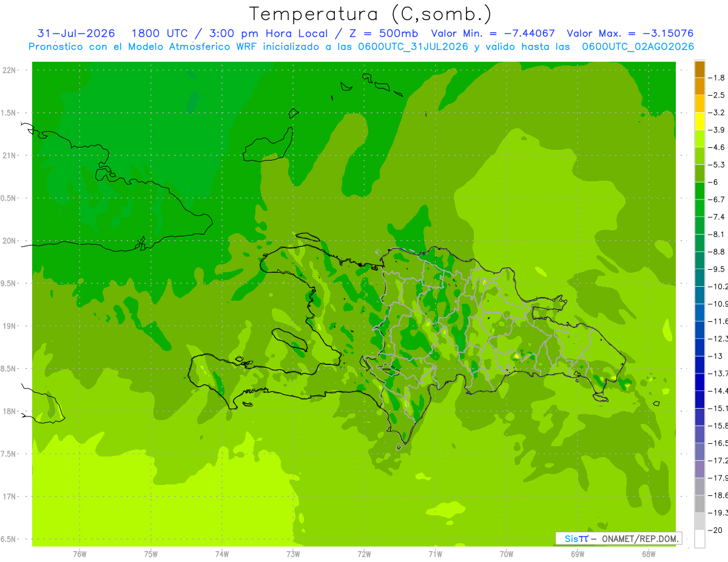Viewport: 728px width, 562px height.
Task: Click the '68W' longitude axis label
Action: coord(649,554)
